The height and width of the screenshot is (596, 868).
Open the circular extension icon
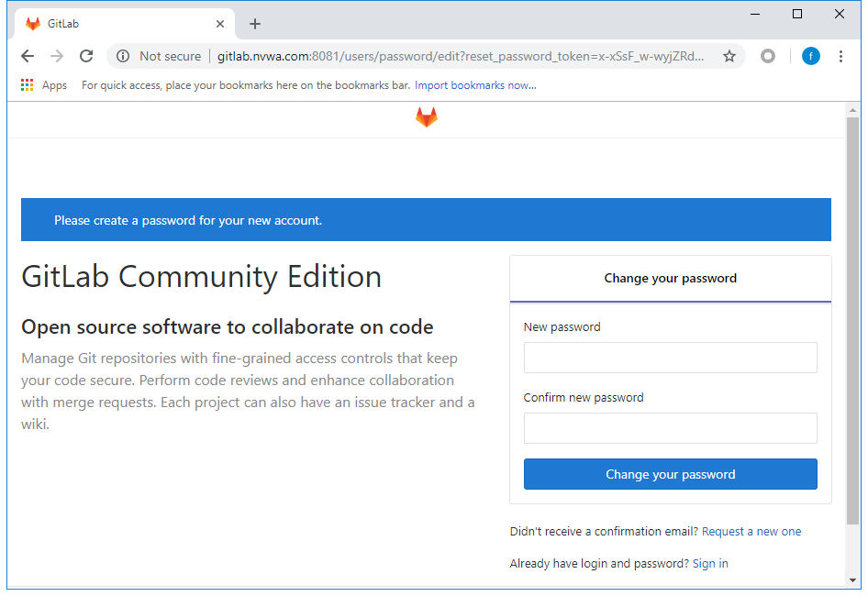(x=768, y=56)
